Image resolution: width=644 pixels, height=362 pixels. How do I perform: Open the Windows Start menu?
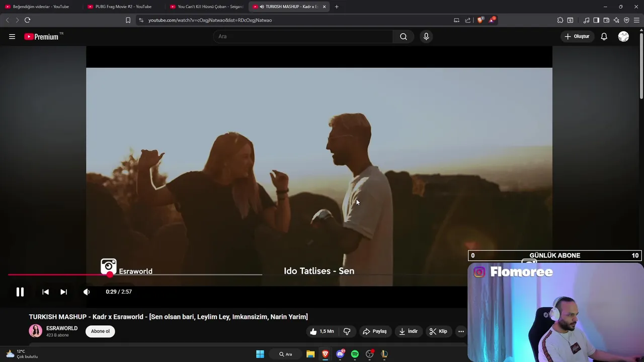260,354
